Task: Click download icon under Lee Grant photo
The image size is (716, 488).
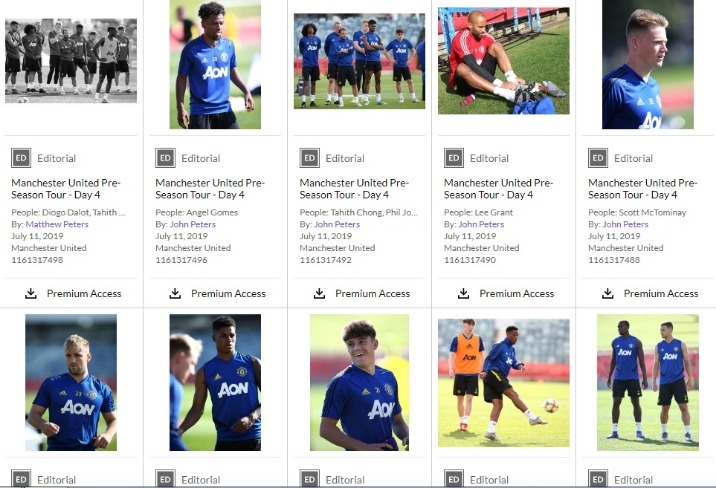Action: [x=463, y=294]
